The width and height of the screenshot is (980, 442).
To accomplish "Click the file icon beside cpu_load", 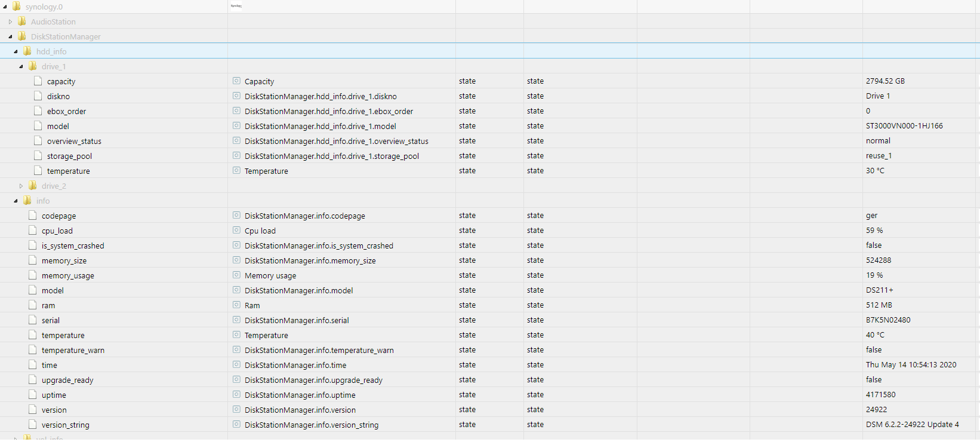I will click(x=33, y=230).
